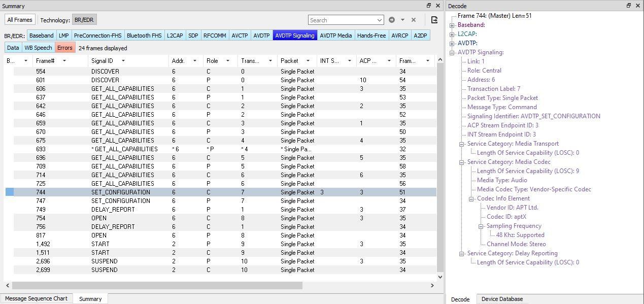Expand the Baseband node in Decode tree
Screen dimensions: 644x304
point(452,25)
